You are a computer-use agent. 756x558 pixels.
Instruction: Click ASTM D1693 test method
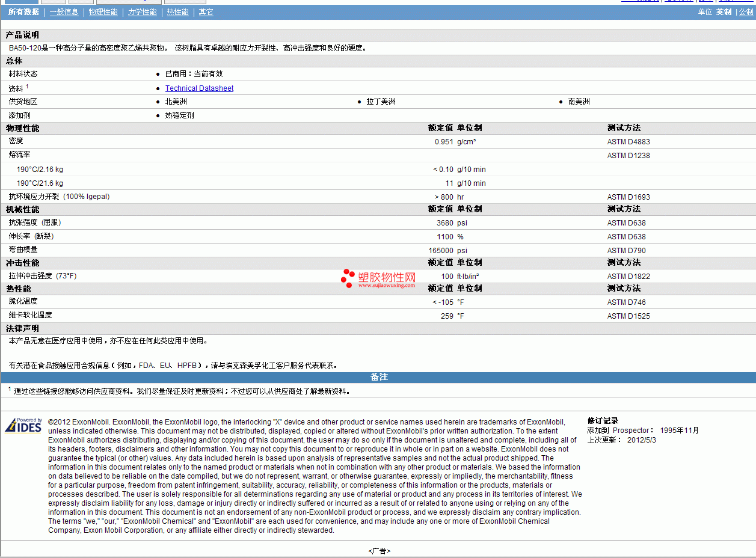pos(628,197)
